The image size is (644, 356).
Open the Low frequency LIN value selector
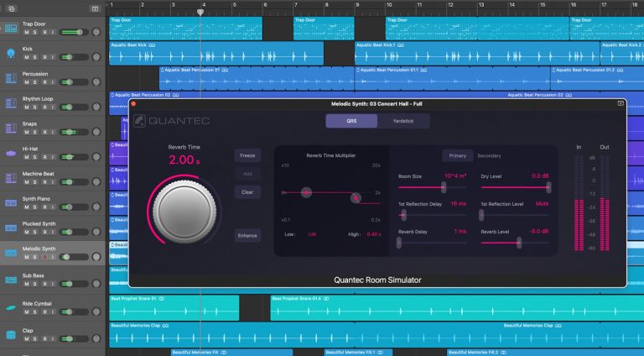click(x=312, y=234)
